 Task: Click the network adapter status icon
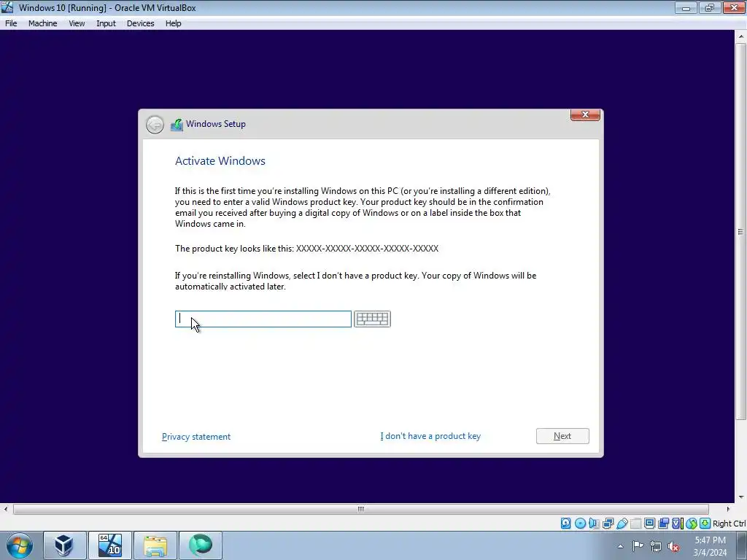[x=608, y=524]
